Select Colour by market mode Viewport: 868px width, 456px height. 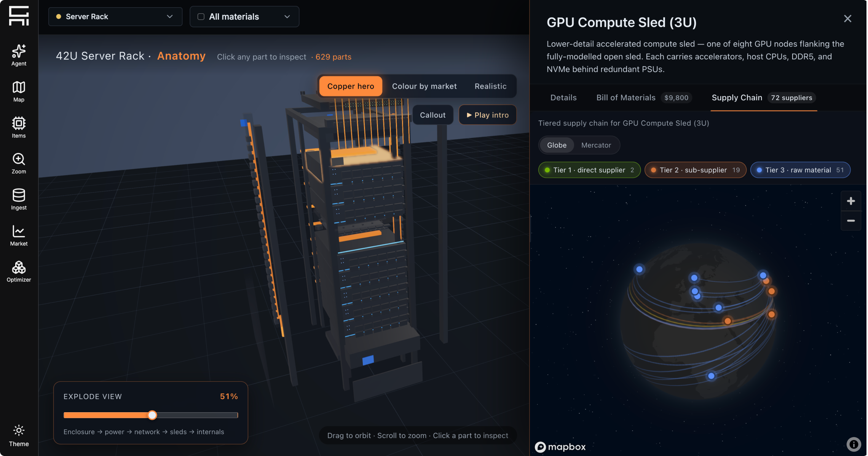pyautogui.click(x=424, y=86)
